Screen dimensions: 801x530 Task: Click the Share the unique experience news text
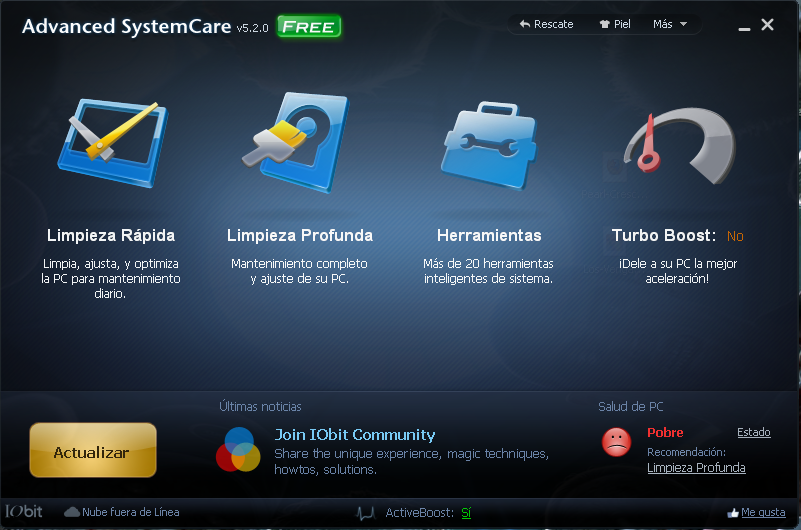411,462
